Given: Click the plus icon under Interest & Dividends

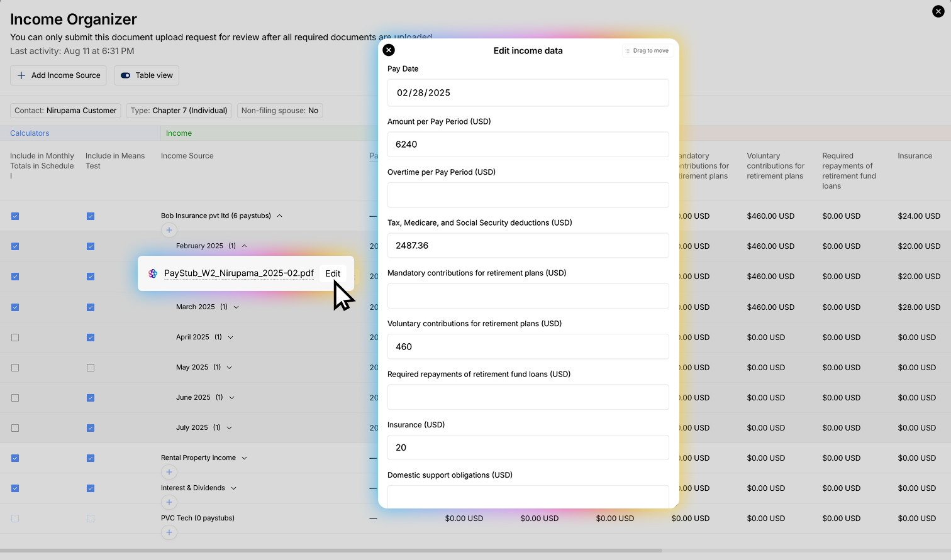Looking at the screenshot, I should (169, 502).
